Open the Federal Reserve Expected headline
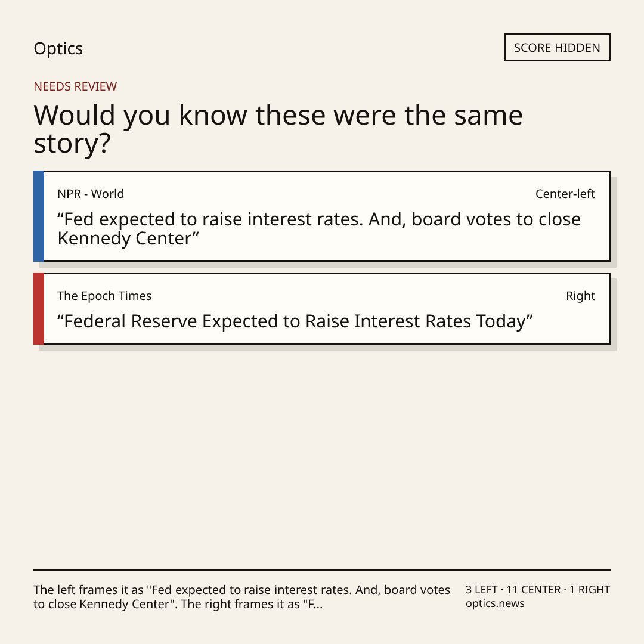This screenshot has height=644, width=644. point(295,321)
